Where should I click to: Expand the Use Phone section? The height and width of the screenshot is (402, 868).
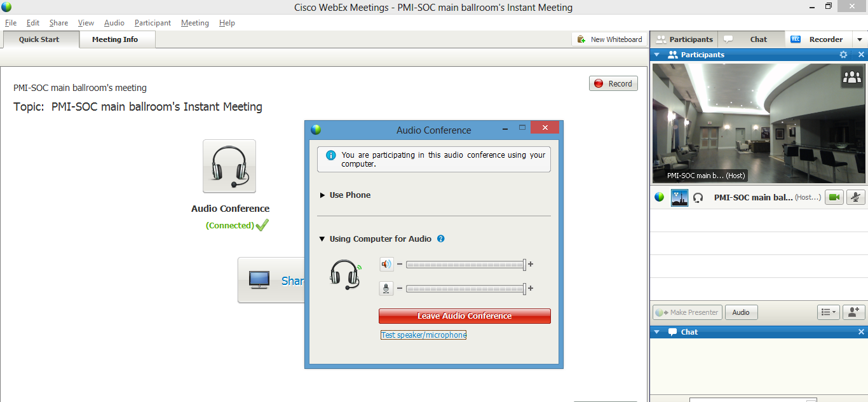(323, 195)
